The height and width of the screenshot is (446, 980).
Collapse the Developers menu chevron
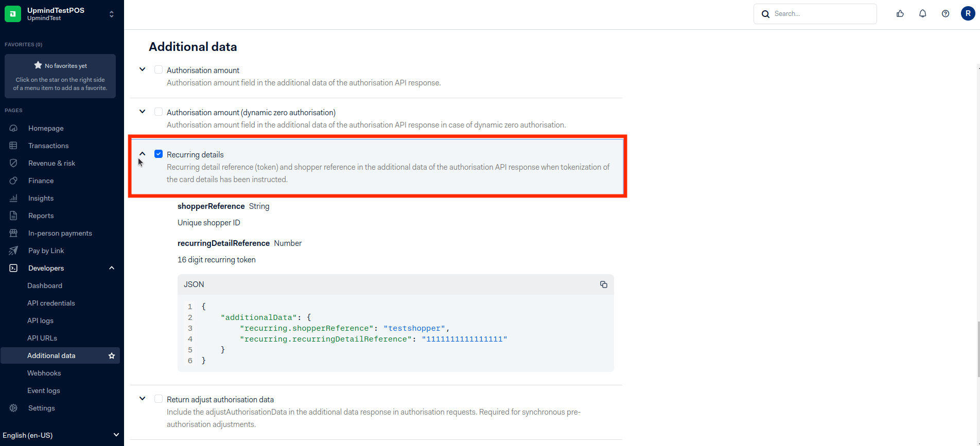tap(112, 268)
